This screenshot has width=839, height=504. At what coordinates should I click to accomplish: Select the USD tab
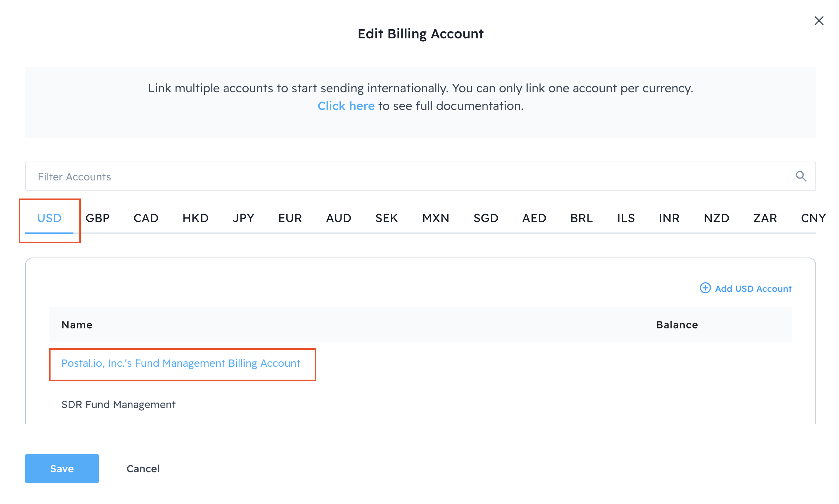(49, 218)
